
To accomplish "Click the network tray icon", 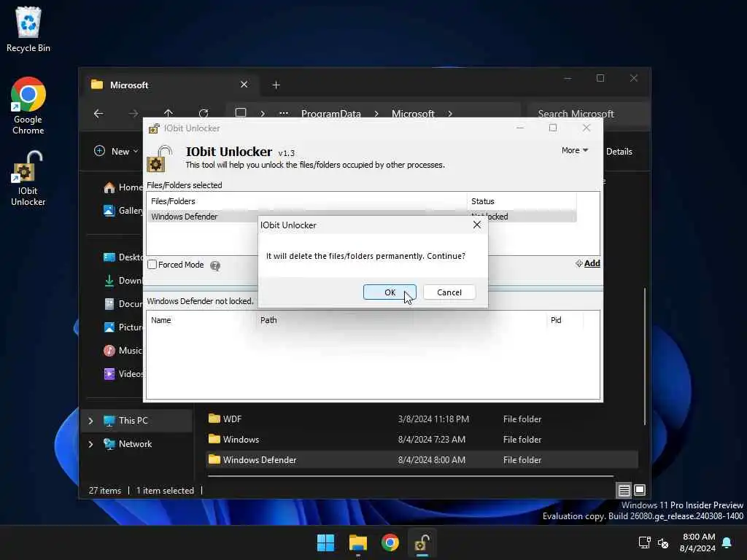I will (x=645, y=542).
